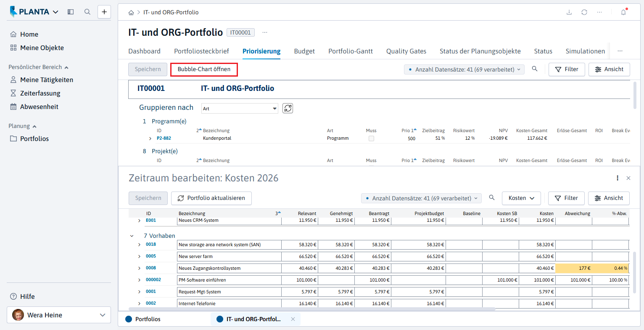The image size is (644, 330).
Task: Open Filter in the Priorisierung toolbar
Action: pos(567,69)
